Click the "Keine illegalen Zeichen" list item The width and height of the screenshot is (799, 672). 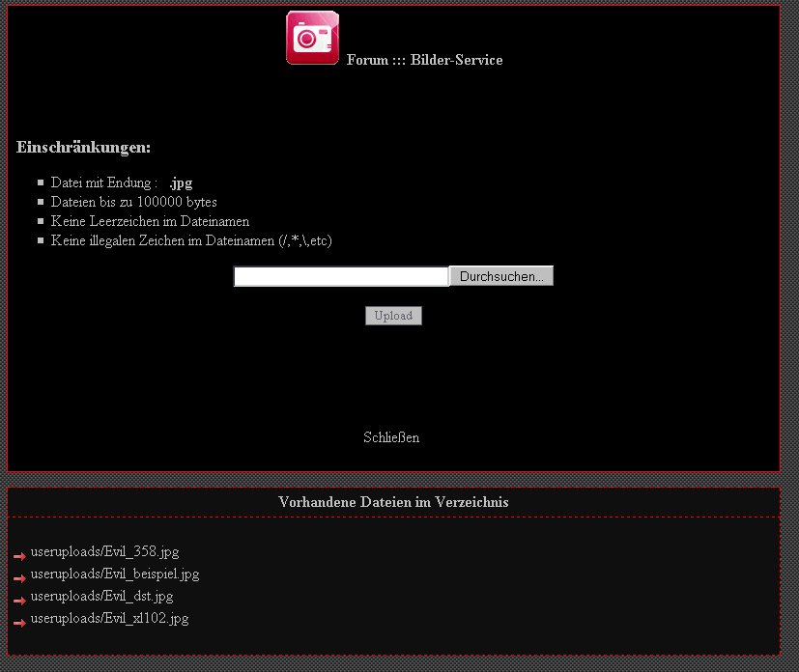point(191,240)
